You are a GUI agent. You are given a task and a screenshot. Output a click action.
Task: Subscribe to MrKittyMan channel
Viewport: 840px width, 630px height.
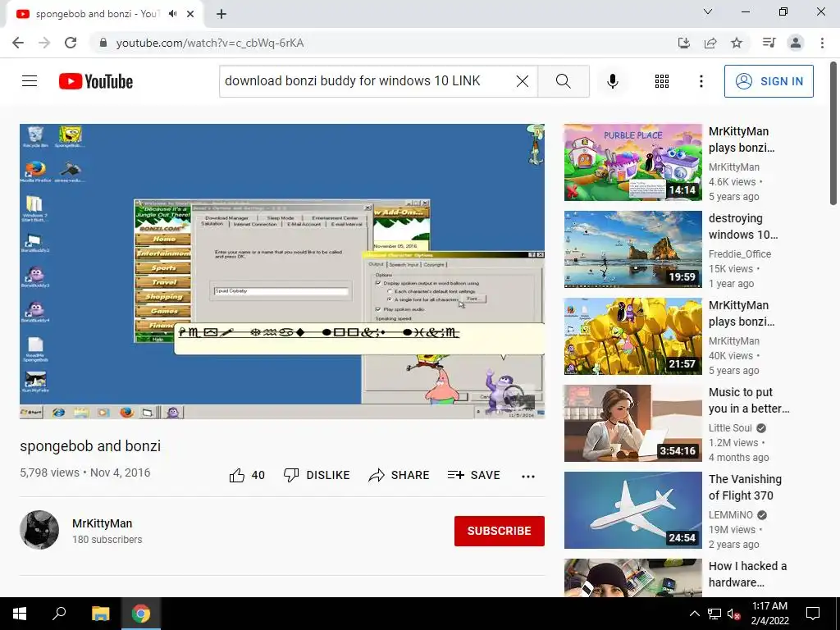pos(500,531)
